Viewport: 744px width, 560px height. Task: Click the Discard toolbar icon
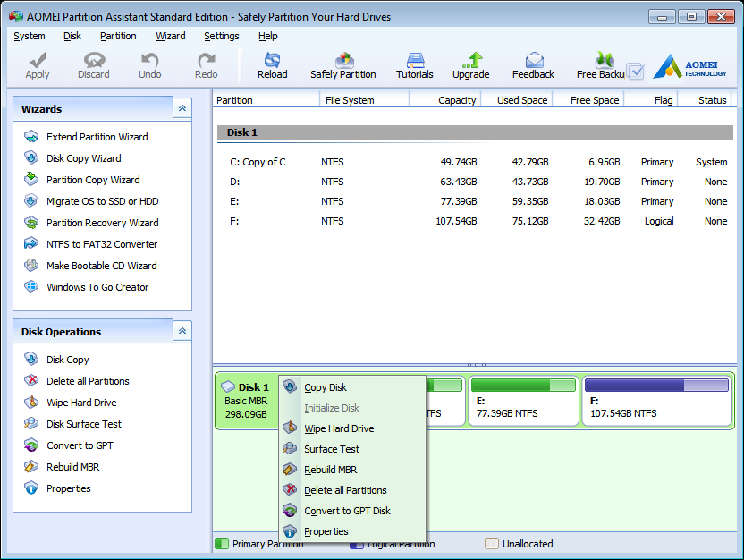[94, 60]
